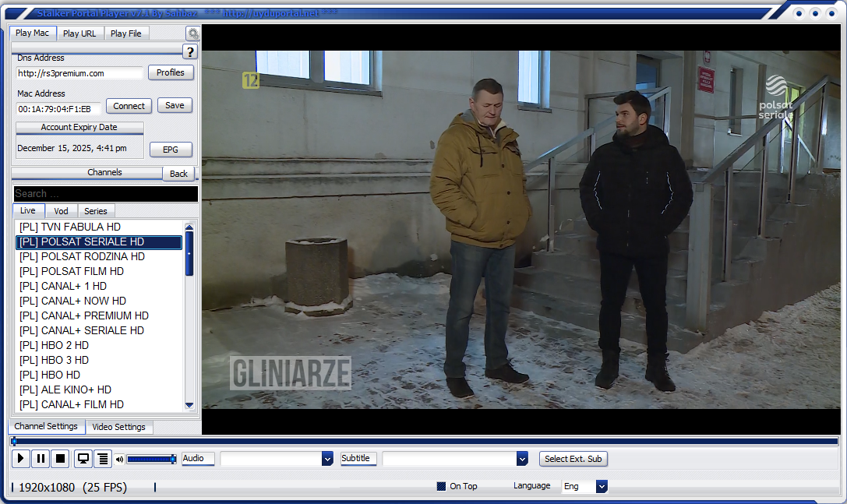The image size is (847, 504).
Task: Click the 1920x1080 (25 FPS) status text
Action: (72, 488)
